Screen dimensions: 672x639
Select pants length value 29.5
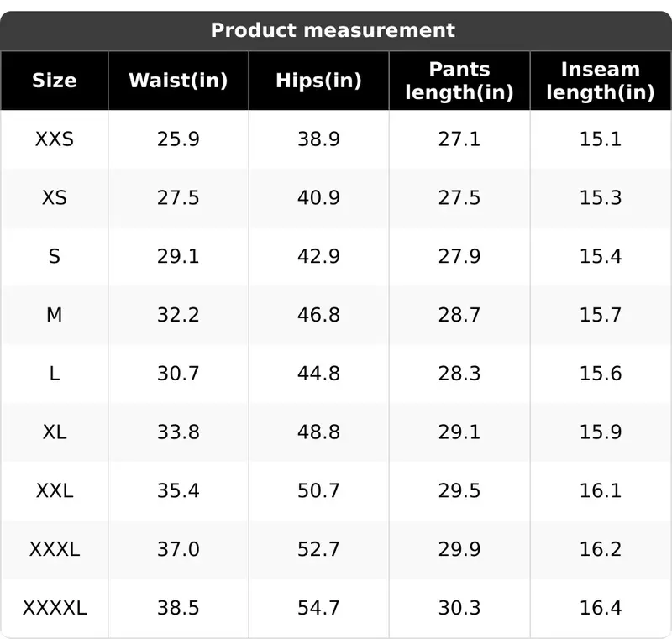459,490
